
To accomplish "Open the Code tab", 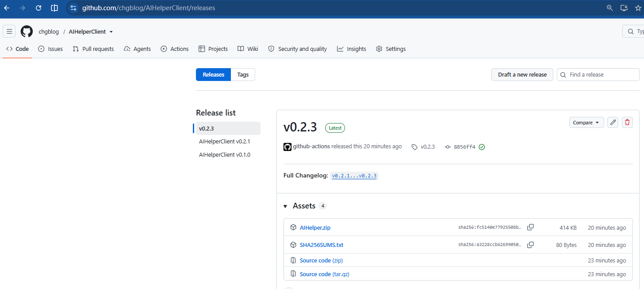I will tap(18, 49).
